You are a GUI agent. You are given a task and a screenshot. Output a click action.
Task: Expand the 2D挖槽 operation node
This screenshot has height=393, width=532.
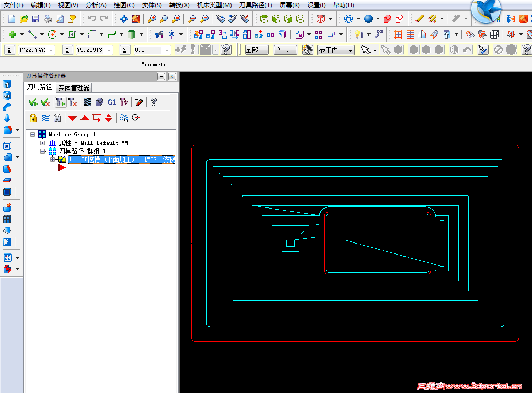(x=52, y=159)
